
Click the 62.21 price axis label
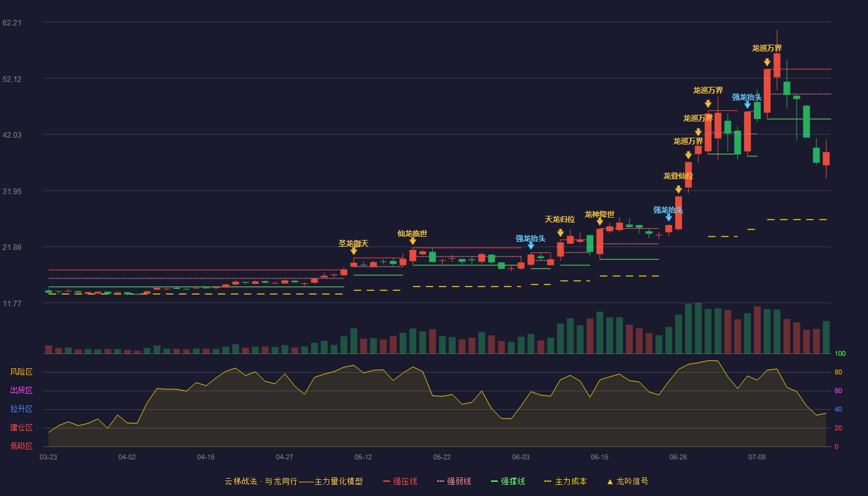(x=12, y=23)
